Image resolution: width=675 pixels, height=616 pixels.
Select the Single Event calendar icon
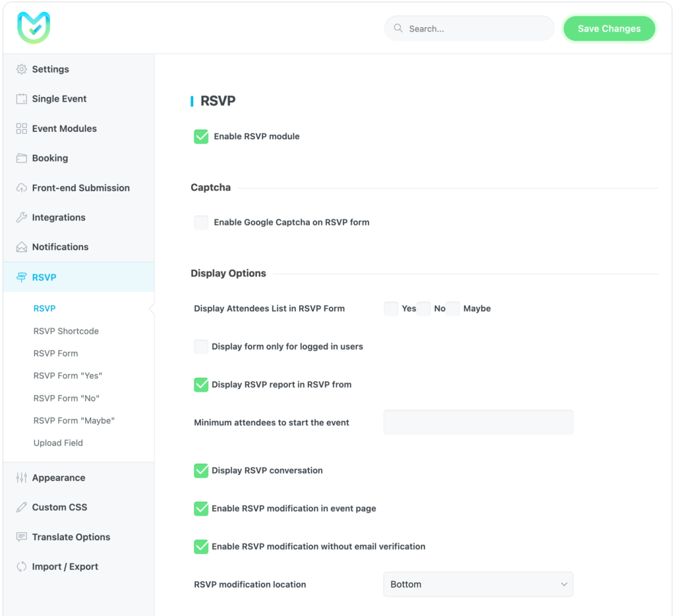pos(21,98)
